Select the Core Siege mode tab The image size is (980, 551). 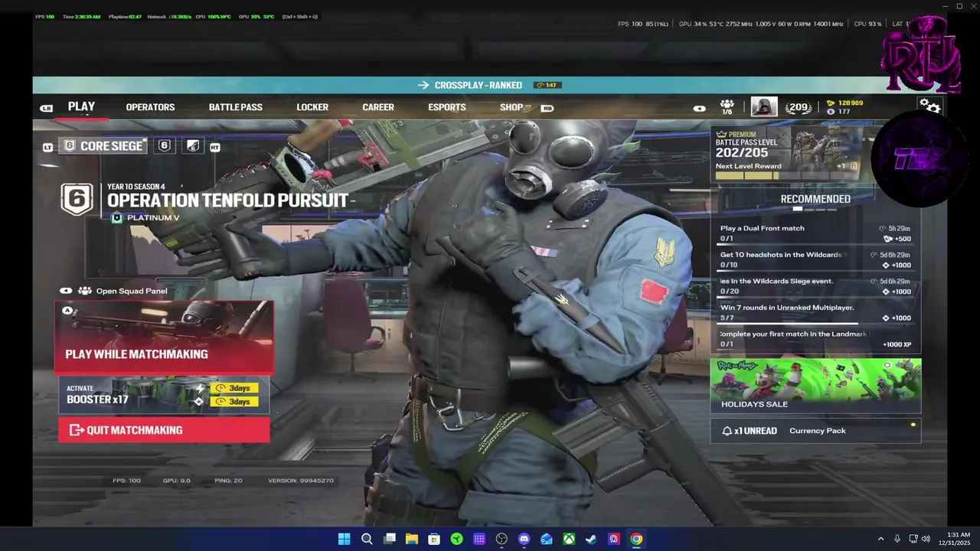point(103,145)
